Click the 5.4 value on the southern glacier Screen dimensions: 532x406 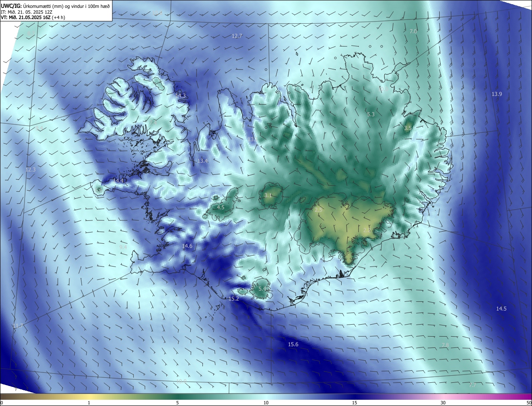(x=262, y=289)
